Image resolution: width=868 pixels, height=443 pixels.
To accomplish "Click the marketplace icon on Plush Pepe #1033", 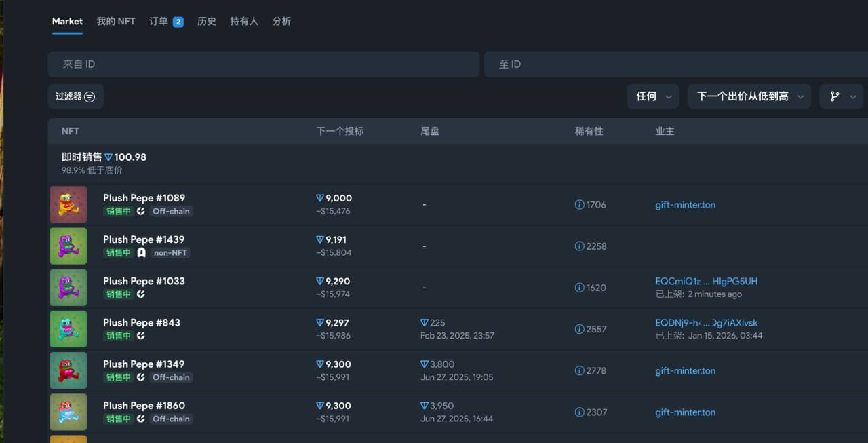I will click(141, 294).
